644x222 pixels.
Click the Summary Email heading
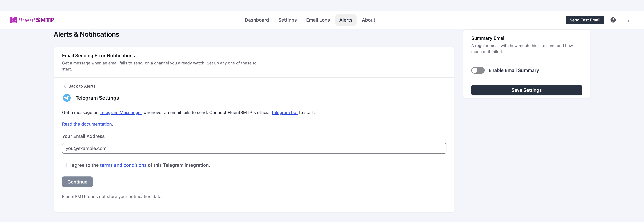click(488, 38)
